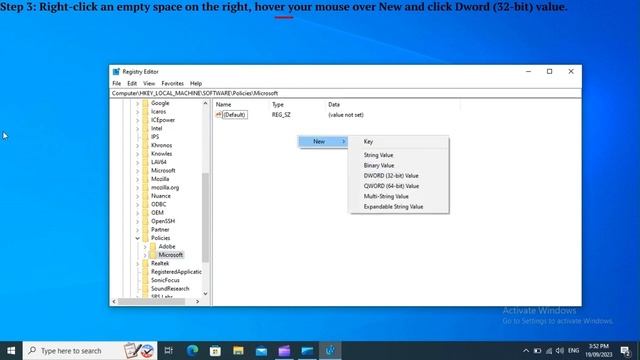Select the Partner key
Viewport: 640px width, 360px height.
pyautogui.click(x=160, y=229)
